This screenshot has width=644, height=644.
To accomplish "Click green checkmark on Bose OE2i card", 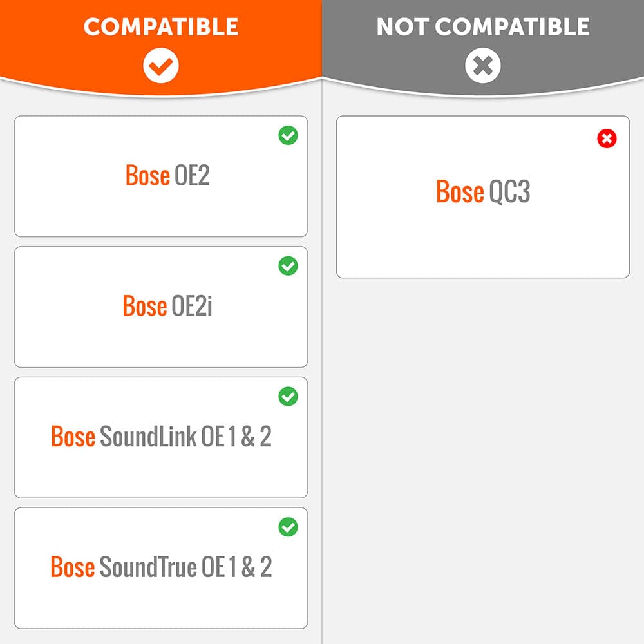I will [x=288, y=266].
